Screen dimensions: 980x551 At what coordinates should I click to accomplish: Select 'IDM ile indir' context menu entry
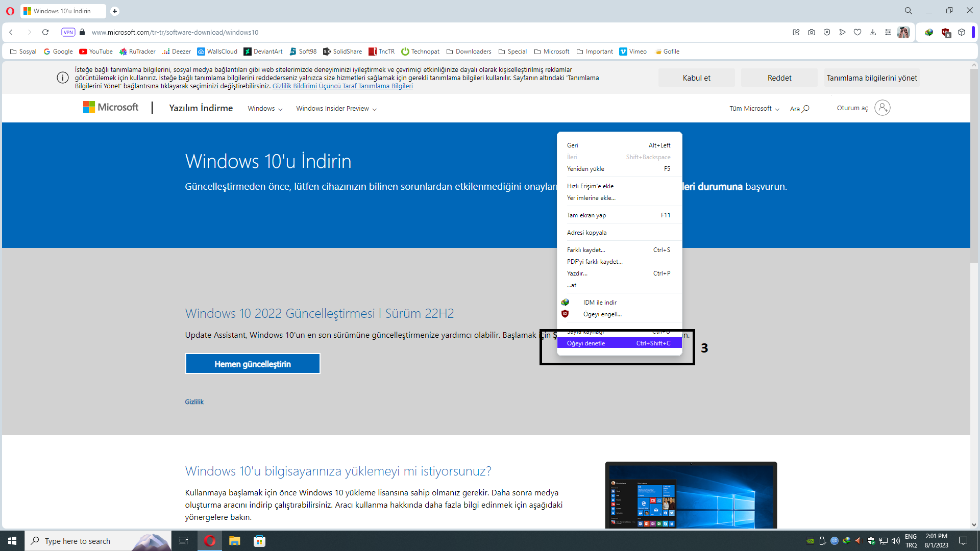600,303
